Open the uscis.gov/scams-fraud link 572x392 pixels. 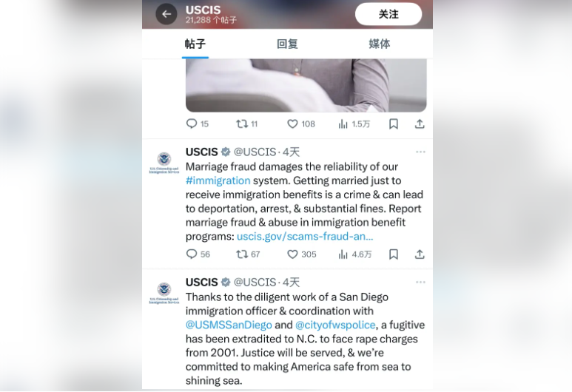point(305,236)
